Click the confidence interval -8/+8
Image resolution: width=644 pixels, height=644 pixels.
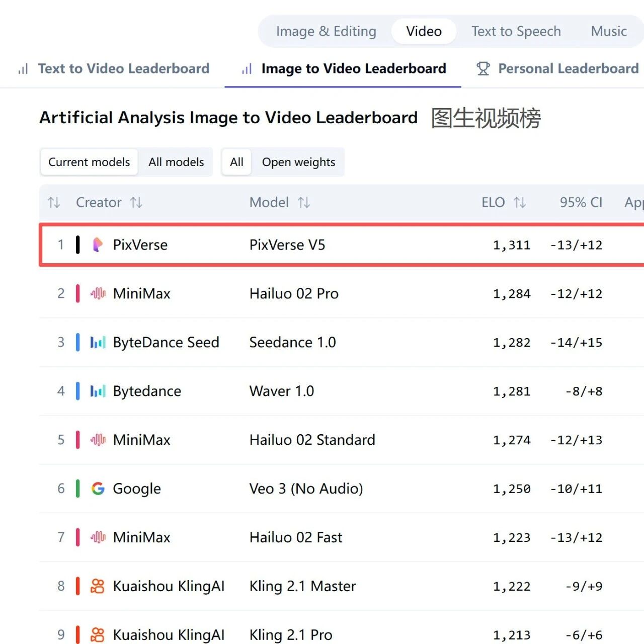click(x=584, y=391)
